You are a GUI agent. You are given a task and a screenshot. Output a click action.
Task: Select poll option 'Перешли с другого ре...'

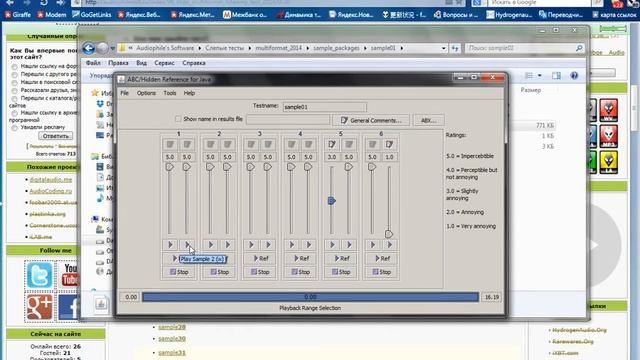tap(15, 75)
